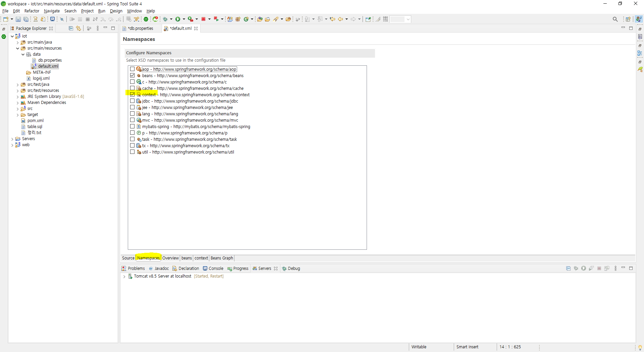
Task: Click the Back navigation yellow arrow
Action: [x=340, y=19]
